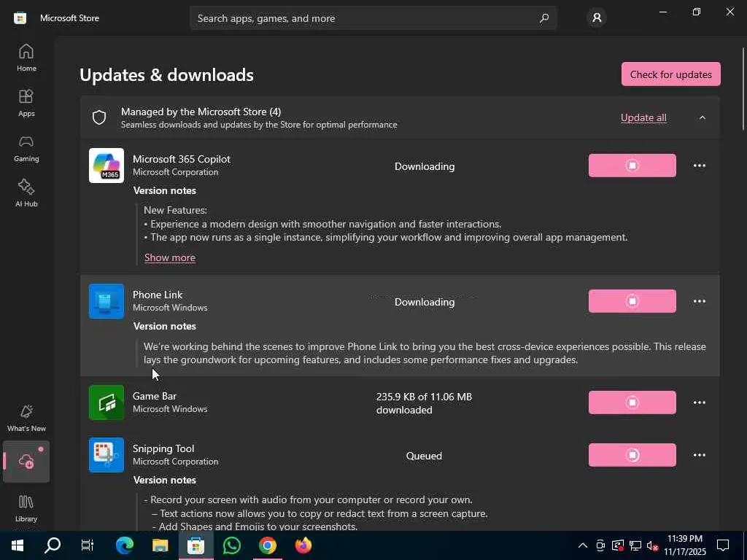Open more options for Game Bar
The width and height of the screenshot is (747, 560).
(700, 402)
